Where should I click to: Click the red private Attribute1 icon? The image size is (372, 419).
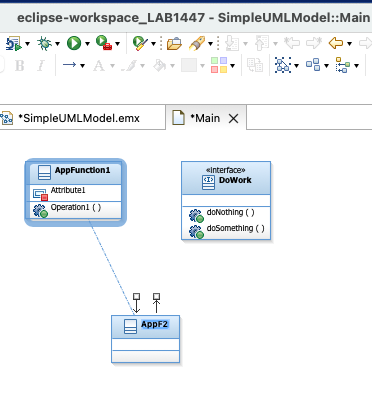[x=40, y=195]
